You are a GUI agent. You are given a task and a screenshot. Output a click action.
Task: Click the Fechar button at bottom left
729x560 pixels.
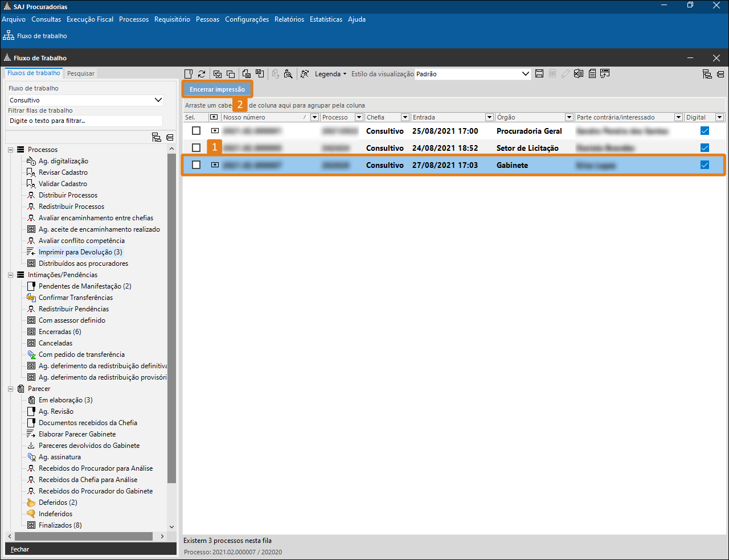click(x=20, y=549)
